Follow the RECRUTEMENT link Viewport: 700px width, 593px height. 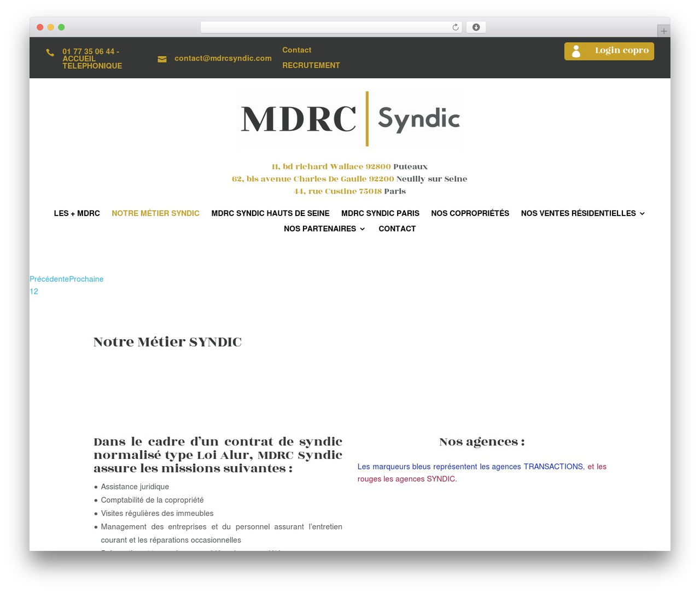coord(311,65)
